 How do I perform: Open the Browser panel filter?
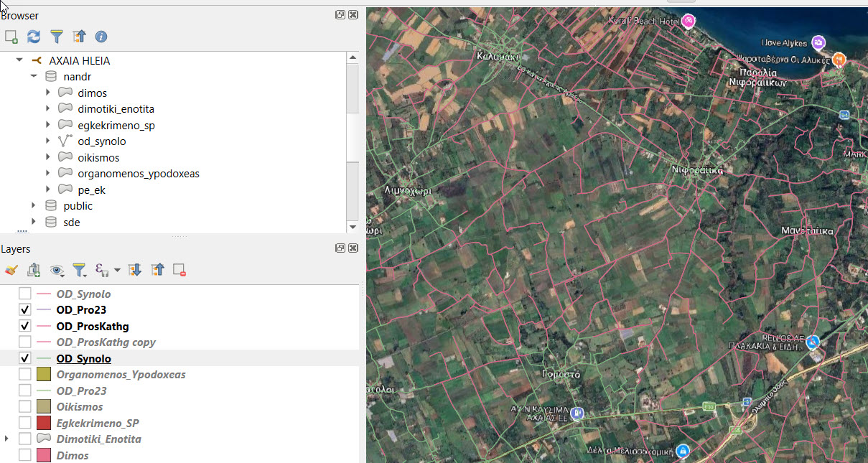56,36
